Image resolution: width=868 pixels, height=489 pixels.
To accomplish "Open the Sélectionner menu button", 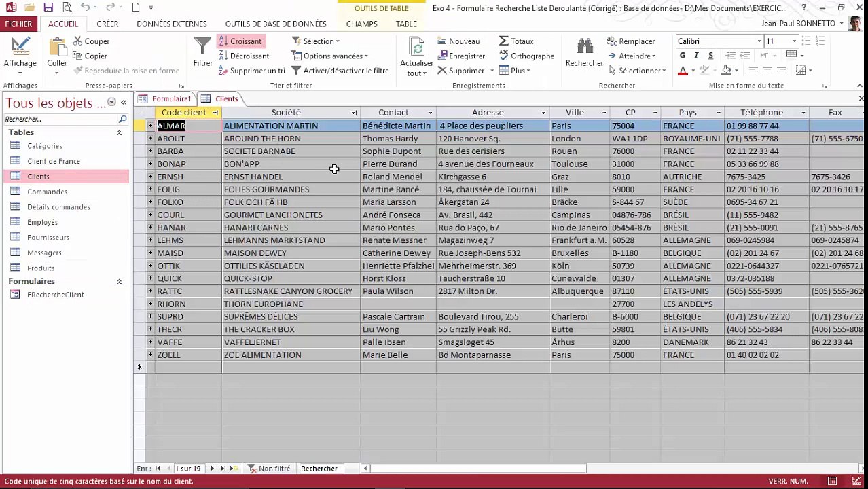I will tap(637, 71).
